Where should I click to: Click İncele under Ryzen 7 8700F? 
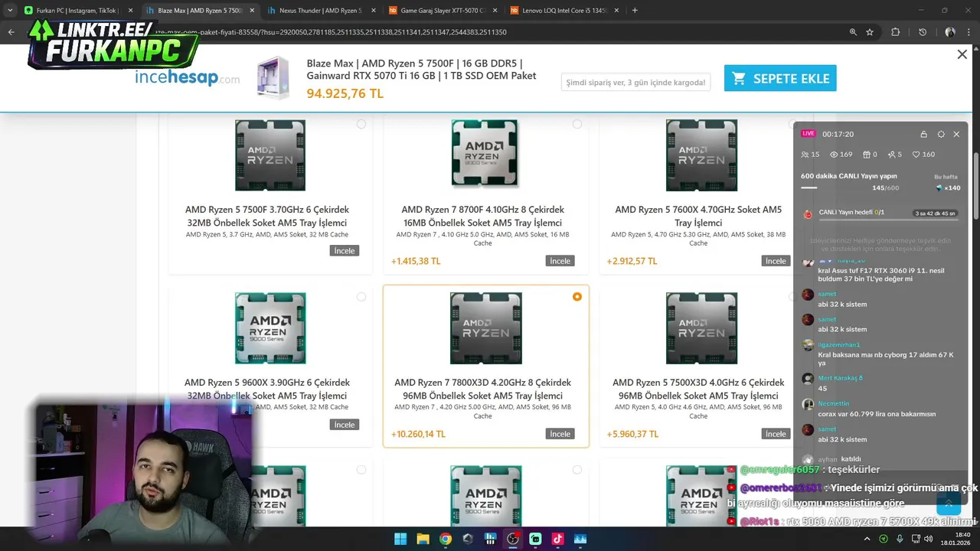(560, 261)
